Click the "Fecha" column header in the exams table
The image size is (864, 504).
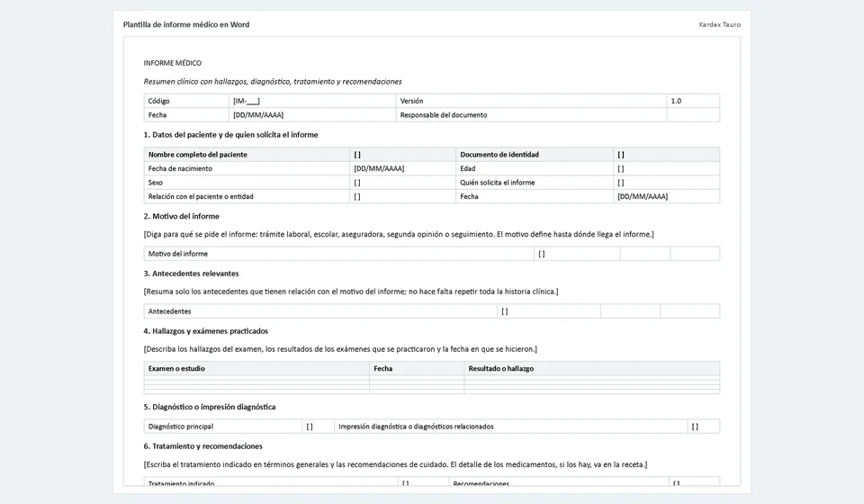coord(417,368)
